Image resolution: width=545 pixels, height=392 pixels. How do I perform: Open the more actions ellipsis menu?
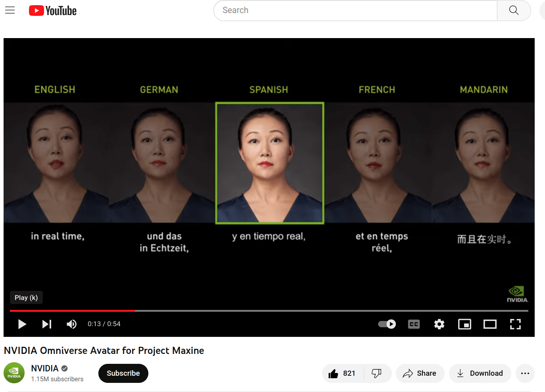coord(525,373)
